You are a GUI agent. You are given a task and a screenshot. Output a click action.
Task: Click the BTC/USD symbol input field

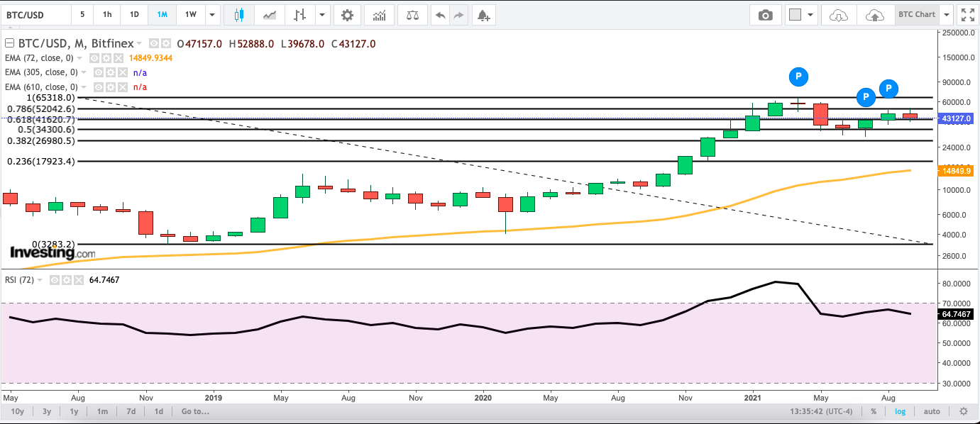35,14
